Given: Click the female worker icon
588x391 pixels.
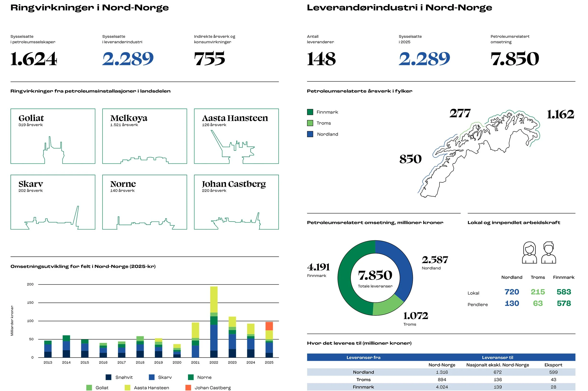Looking at the screenshot, I should coord(529,252).
